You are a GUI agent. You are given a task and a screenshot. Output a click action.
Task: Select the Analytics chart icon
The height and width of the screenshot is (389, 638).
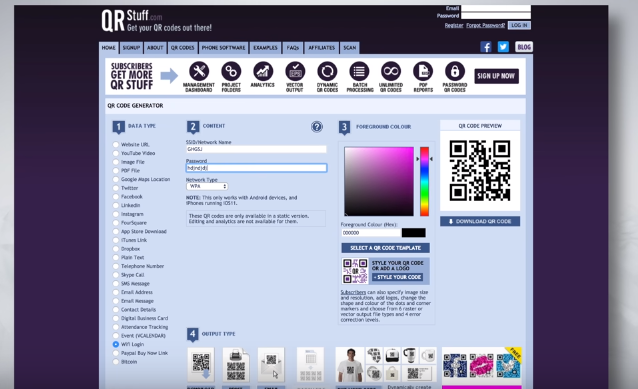pos(263,72)
